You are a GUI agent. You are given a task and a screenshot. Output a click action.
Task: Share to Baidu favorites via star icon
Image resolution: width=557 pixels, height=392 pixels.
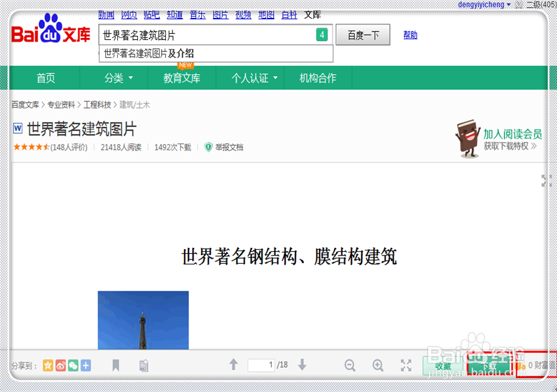47,365
